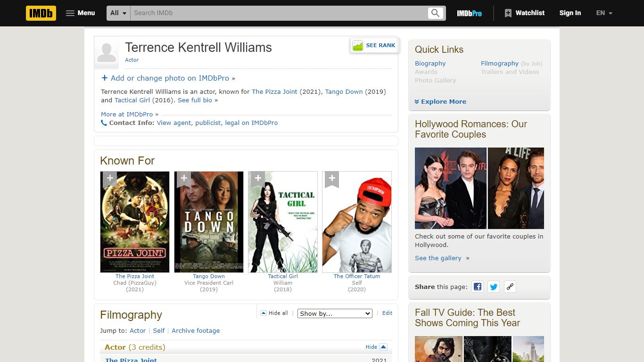Open The Officer Tatum title under poster
The height and width of the screenshot is (362, 644).
(357, 277)
